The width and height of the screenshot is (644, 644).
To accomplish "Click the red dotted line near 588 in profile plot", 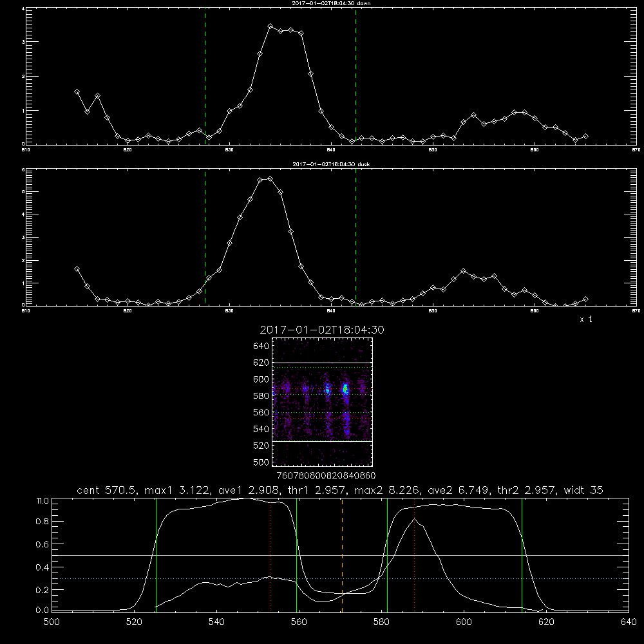I will pyautogui.click(x=414, y=554).
